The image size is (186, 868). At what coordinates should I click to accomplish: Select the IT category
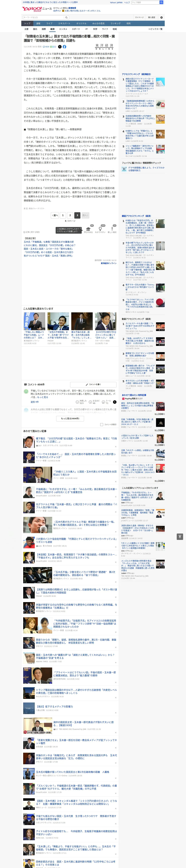pyautogui.click(x=86, y=29)
